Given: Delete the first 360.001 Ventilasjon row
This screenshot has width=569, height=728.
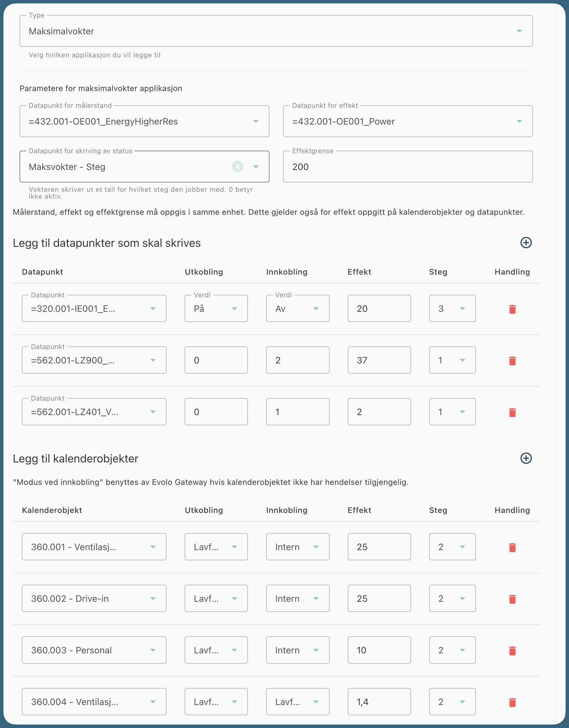Looking at the screenshot, I should [512, 547].
